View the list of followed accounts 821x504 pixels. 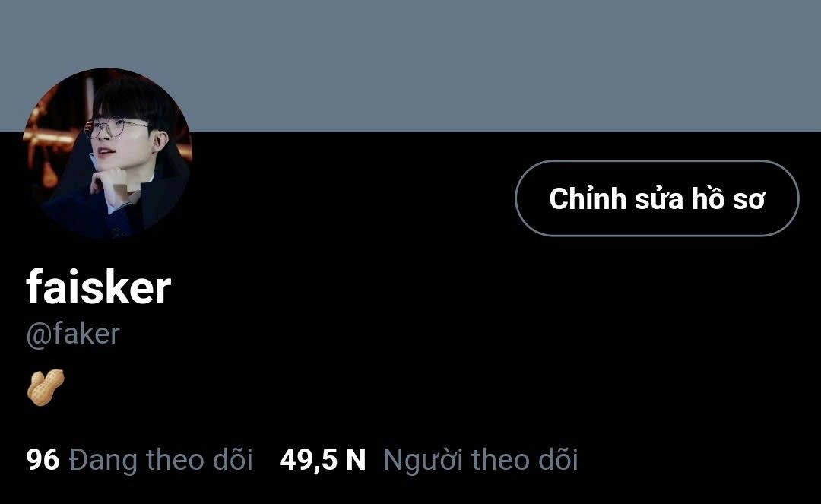point(139,459)
